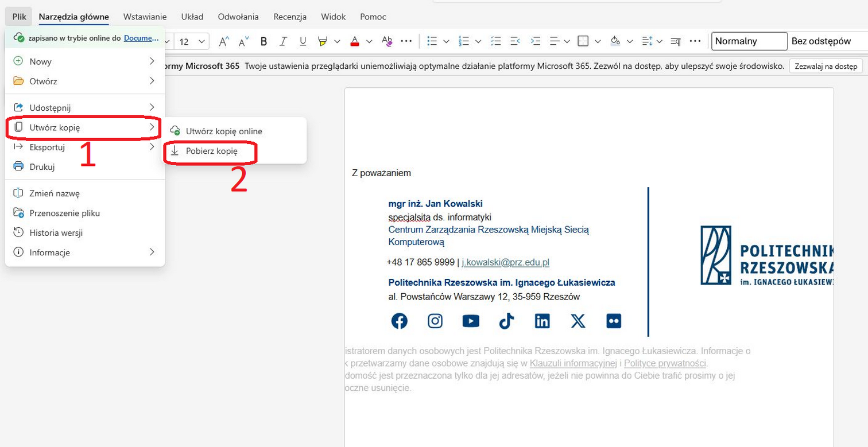Click the Instagram icon in the signature

tap(435, 321)
